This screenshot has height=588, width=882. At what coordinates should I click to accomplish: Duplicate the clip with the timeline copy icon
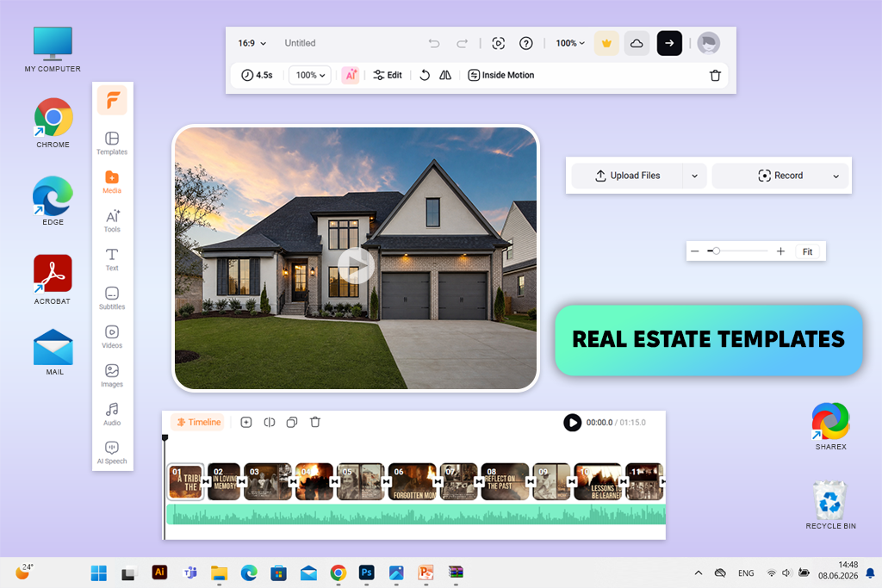tap(292, 422)
